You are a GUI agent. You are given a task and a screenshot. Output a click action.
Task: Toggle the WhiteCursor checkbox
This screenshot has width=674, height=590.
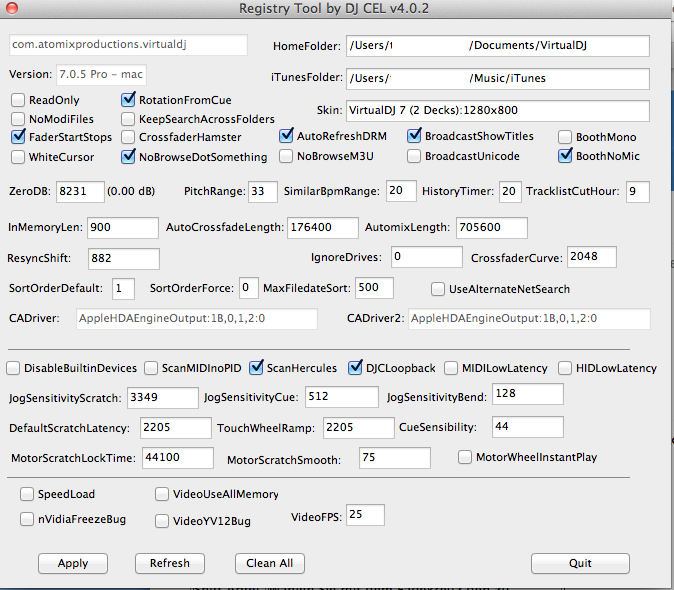click(18, 157)
